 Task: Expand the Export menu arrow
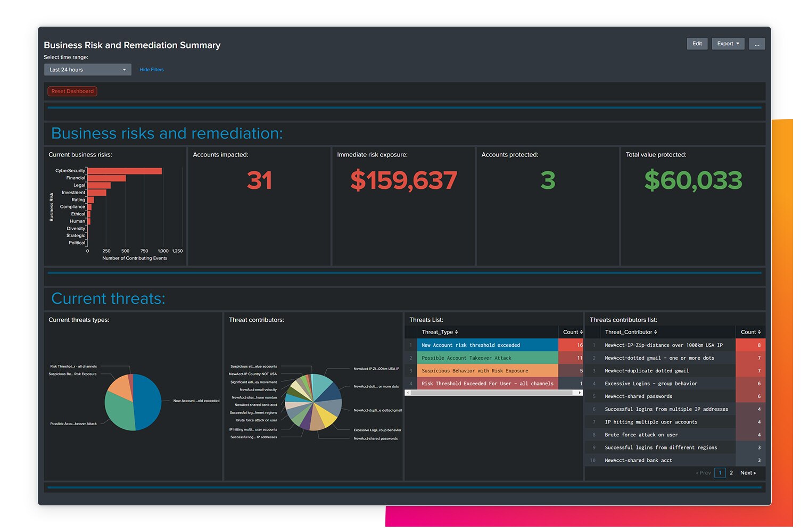[737, 44]
